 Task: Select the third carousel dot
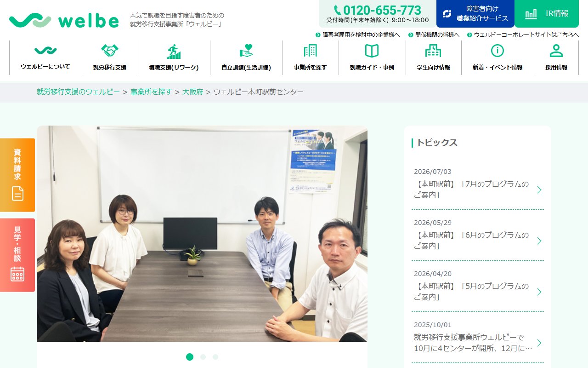click(215, 357)
